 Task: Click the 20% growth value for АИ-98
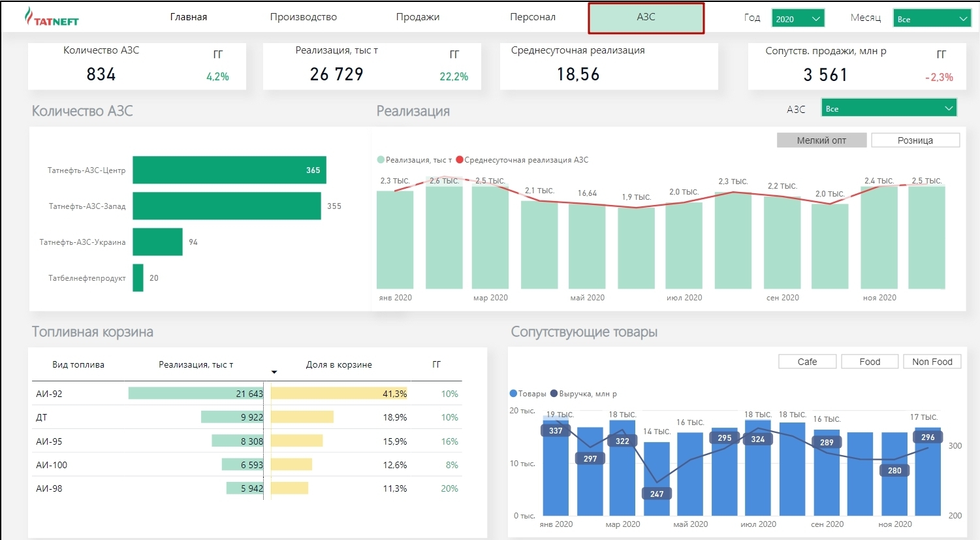point(450,488)
